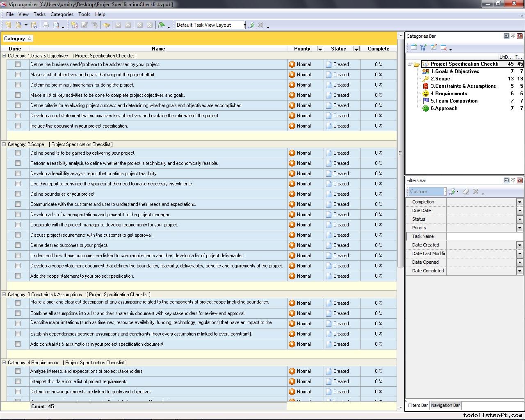525x420 pixels.
Task: Click the eraser Clear Filter icon
Action: click(466, 192)
